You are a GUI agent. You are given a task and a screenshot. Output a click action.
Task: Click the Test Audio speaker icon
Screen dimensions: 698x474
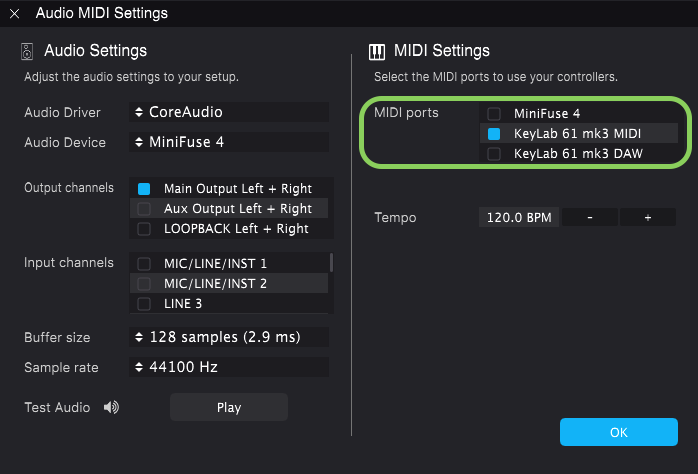(x=111, y=407)
